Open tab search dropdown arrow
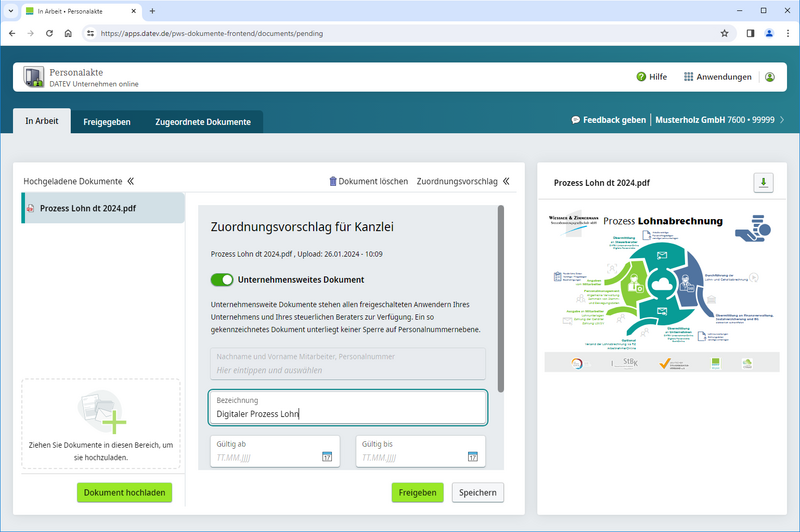Image resolution: width=800 pixels, height=532 pixels. tap(11, 11)
